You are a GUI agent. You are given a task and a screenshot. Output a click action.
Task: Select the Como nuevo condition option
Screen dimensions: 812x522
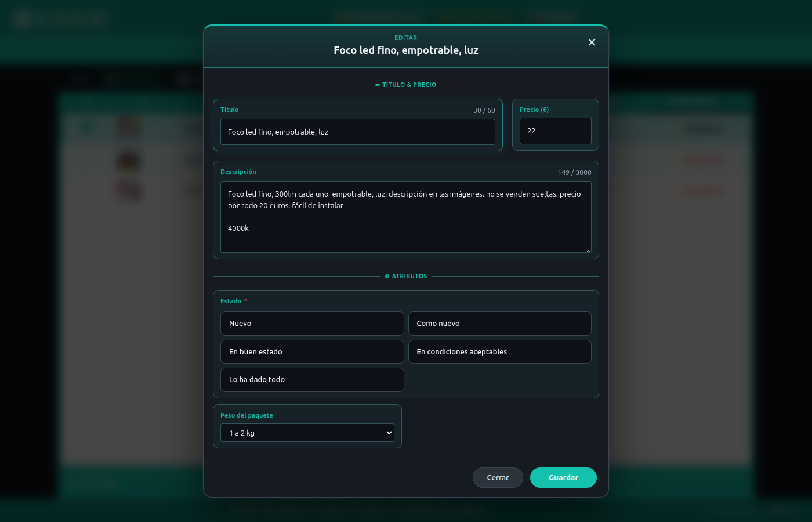point(500,324)
